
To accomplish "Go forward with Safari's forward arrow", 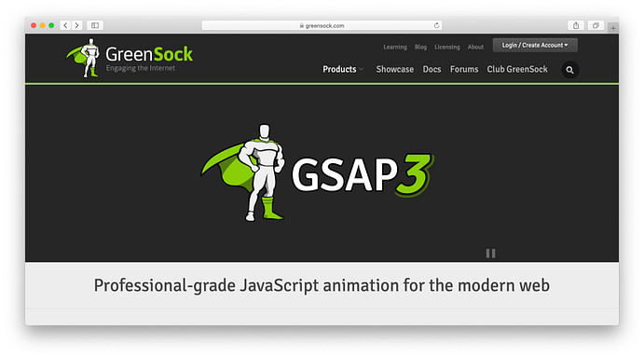I will pos(76,25).
